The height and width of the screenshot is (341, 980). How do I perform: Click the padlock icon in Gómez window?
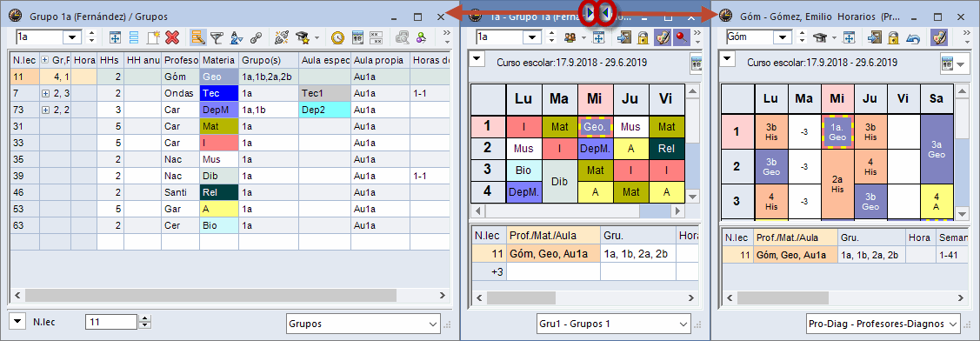pos(893,37)
